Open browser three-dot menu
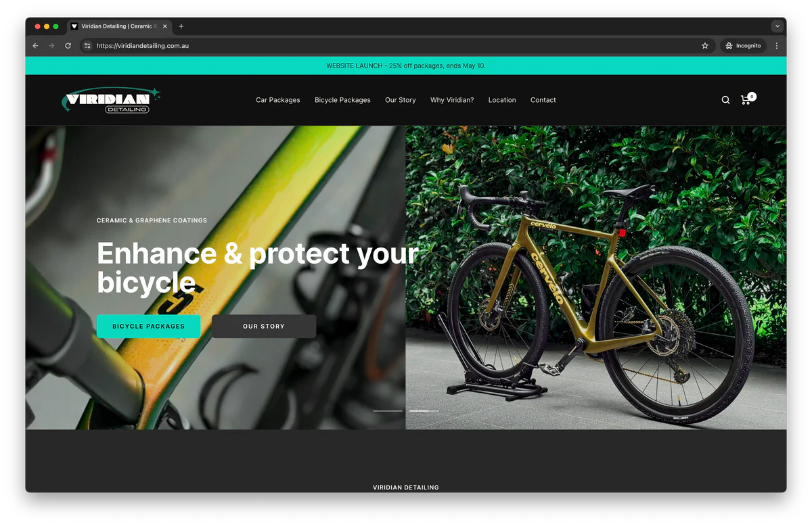 click(x=776, y=46)
